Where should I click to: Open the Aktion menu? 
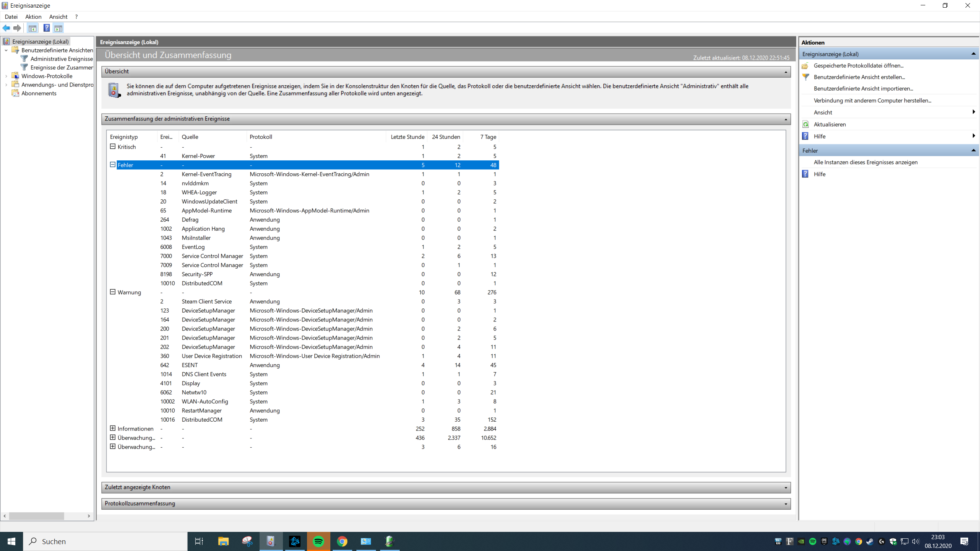point(33,17)
